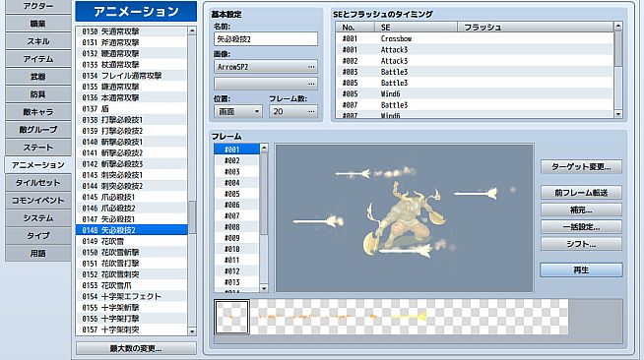Click the SE column header
Viewport: 644px width, 360px height.
coord(416,28)
